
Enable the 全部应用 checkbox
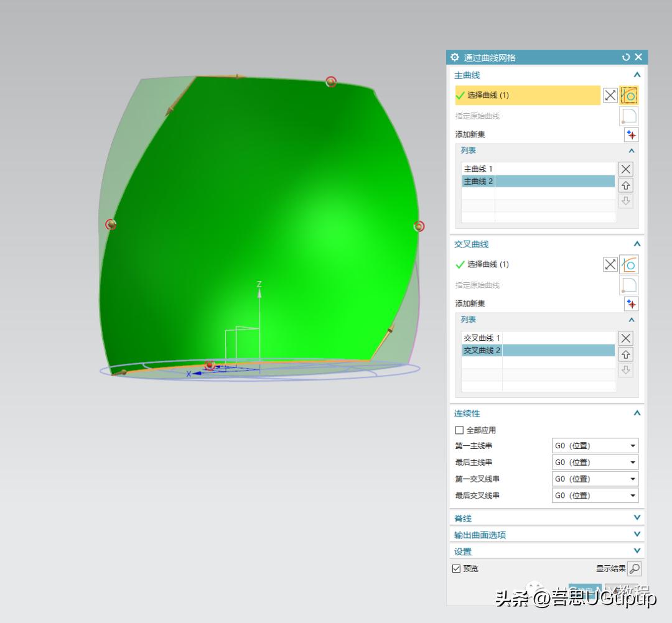point(459,430)
